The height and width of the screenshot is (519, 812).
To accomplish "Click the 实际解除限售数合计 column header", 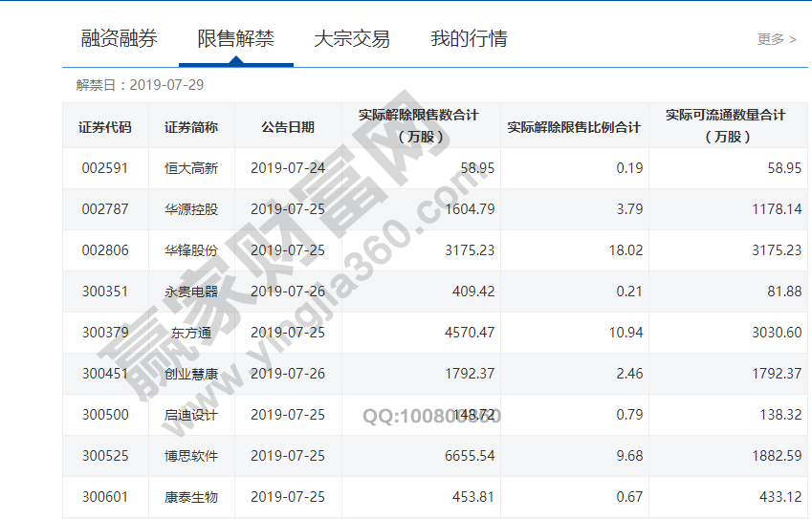I will pyautogui.click(x=419, y=125).
